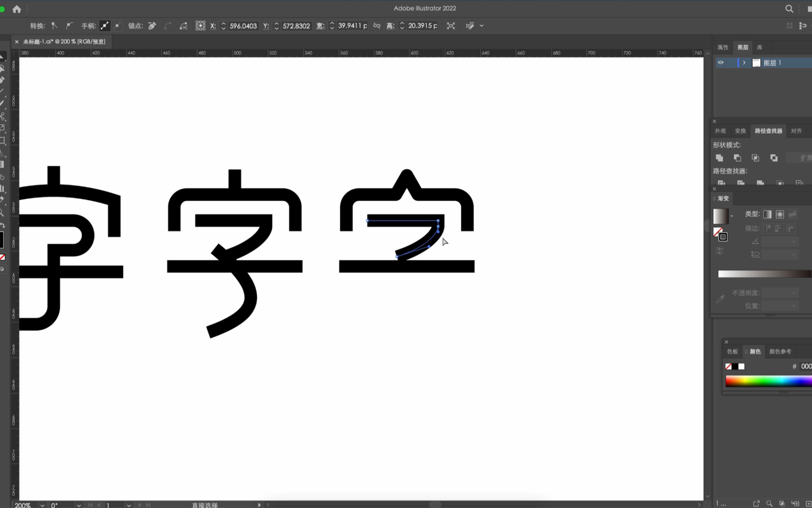
Task: Select the black swatch in color panel
Action: [735, 366]
